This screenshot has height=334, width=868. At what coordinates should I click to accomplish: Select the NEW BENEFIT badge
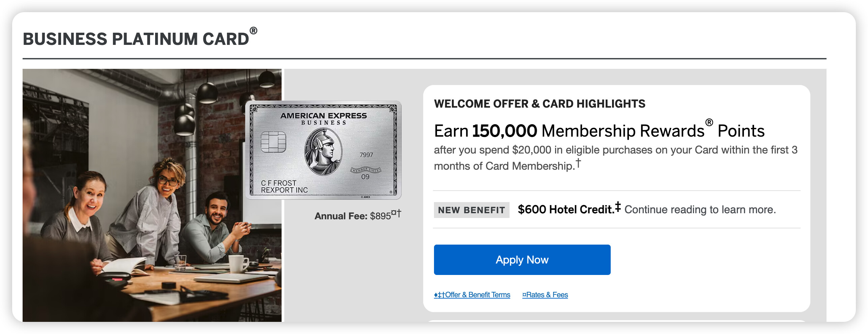[x=471, y=210]
